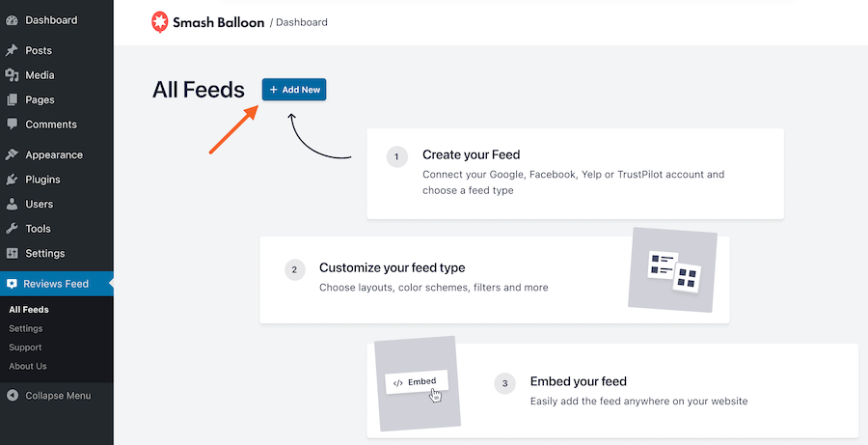The width and height of the screenshot is (868, 445).
Task: Open the About Us submenu link
Action: click(28, 366)
